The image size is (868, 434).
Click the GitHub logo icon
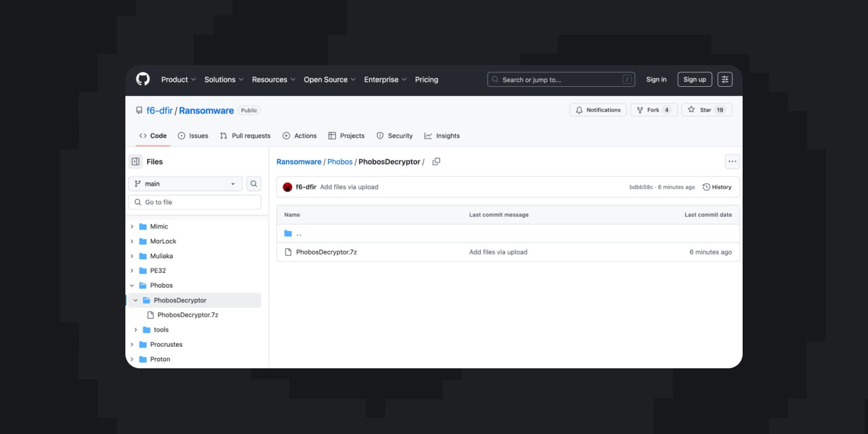tap(143, 80)
